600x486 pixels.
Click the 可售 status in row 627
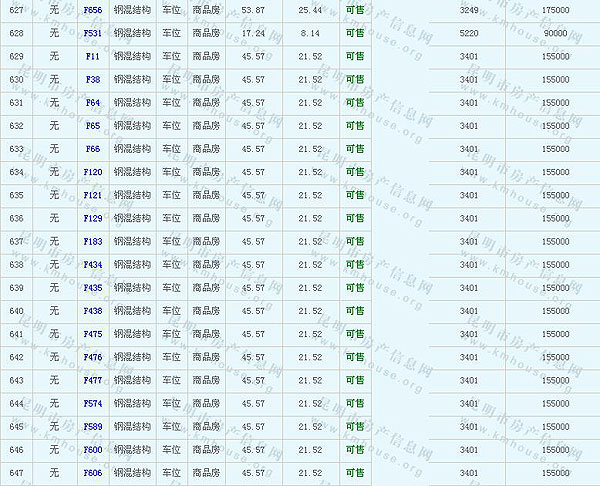[x=354, y=9]
